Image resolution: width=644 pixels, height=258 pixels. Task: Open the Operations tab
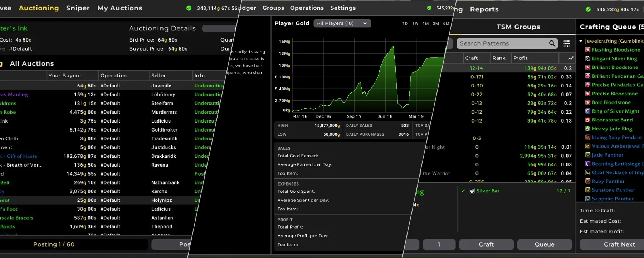pyautogui.click(x=307, y=8)
